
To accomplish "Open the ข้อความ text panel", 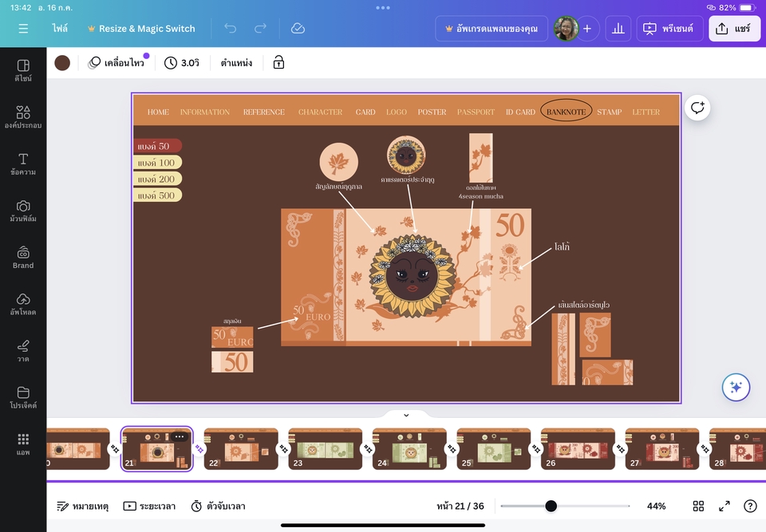I will coord(23,164).
